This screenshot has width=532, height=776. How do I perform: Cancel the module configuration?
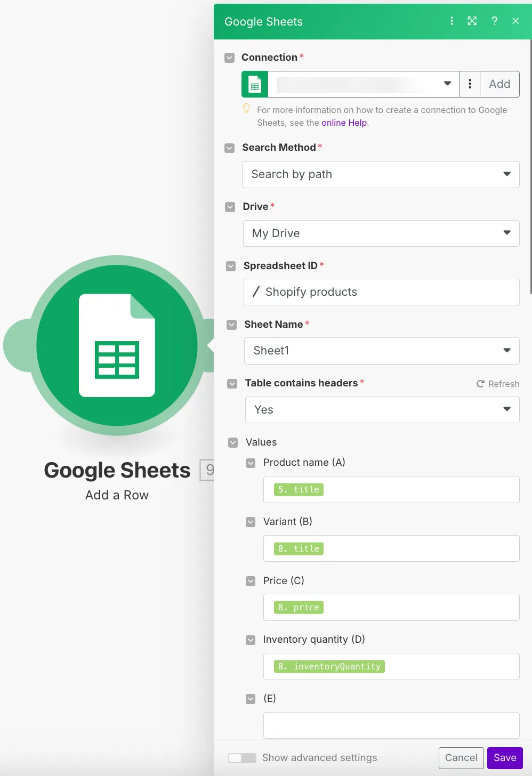tap(461, 758)
